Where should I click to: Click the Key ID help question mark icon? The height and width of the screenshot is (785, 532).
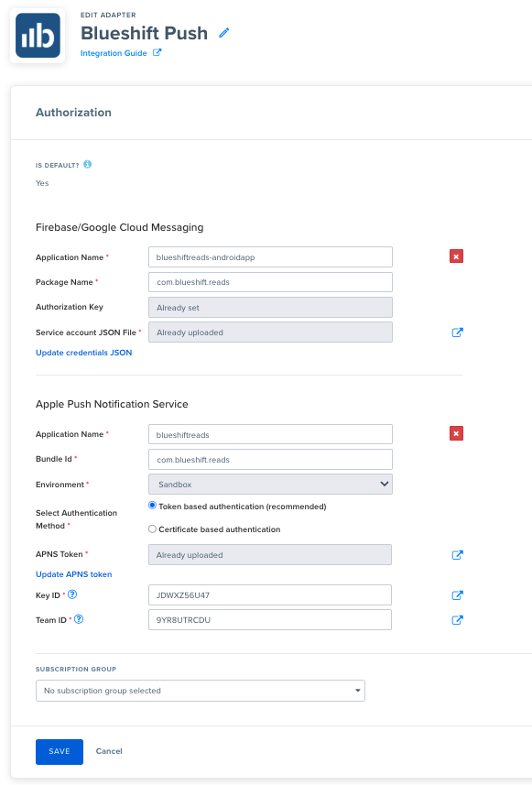tap(72, 594)
